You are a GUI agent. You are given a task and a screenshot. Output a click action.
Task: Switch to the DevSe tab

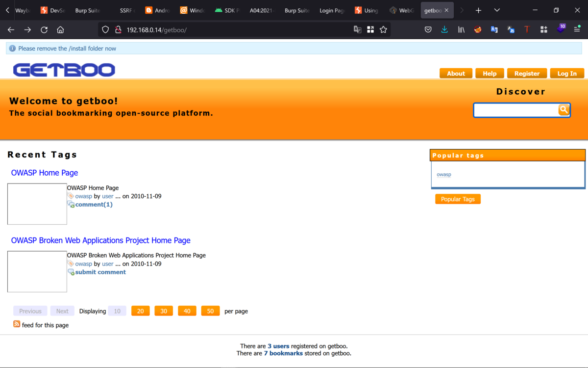click(53, 10)
